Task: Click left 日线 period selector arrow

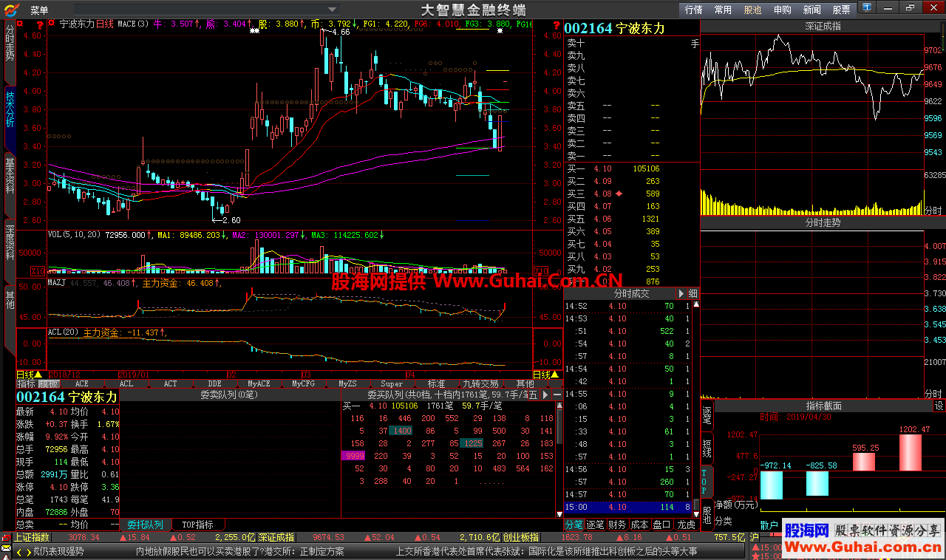Action: (x=38, y=375)
